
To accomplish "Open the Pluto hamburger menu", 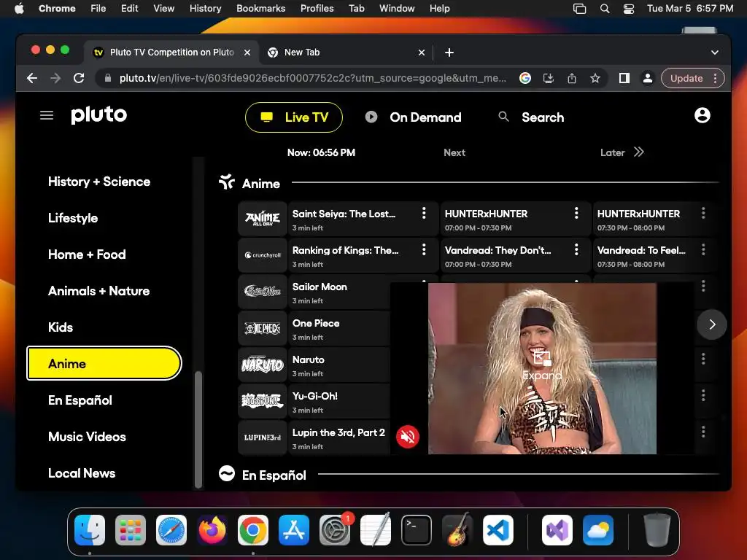I will 46,115.
